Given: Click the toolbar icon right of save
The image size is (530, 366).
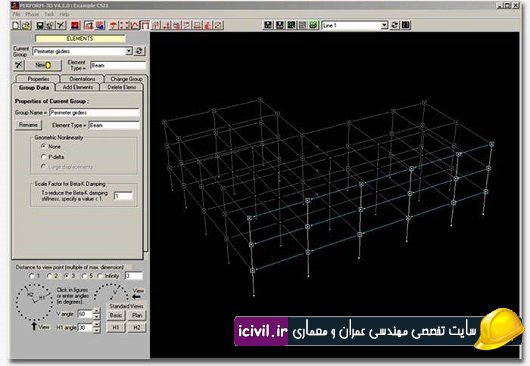Looking at the screenshot, I should 50,25.
